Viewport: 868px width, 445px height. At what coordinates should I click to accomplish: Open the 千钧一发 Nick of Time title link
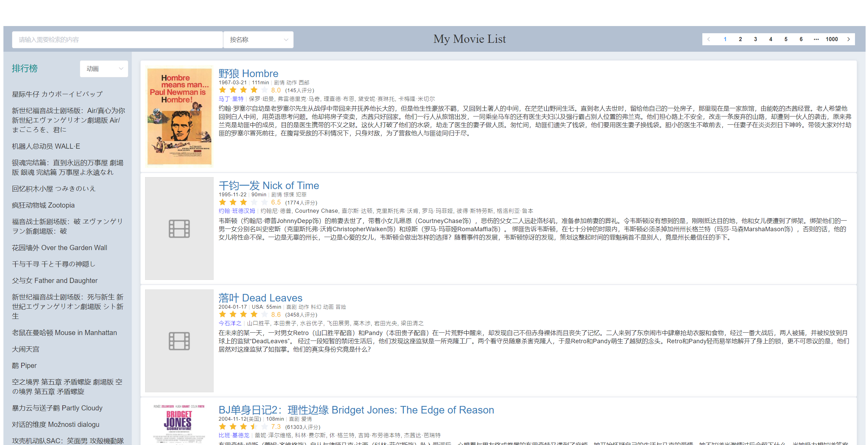[269, 186]
